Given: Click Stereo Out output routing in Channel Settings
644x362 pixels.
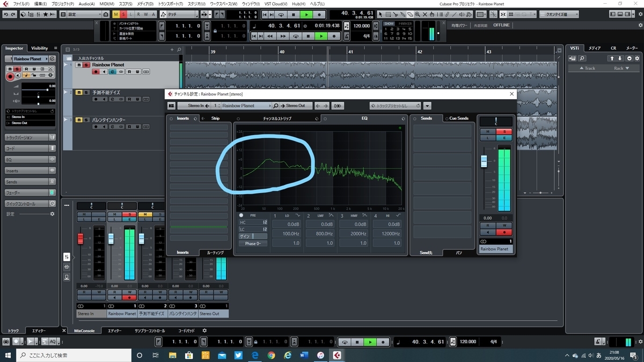Looking at the screenshot, I should [x=295, y=106].
